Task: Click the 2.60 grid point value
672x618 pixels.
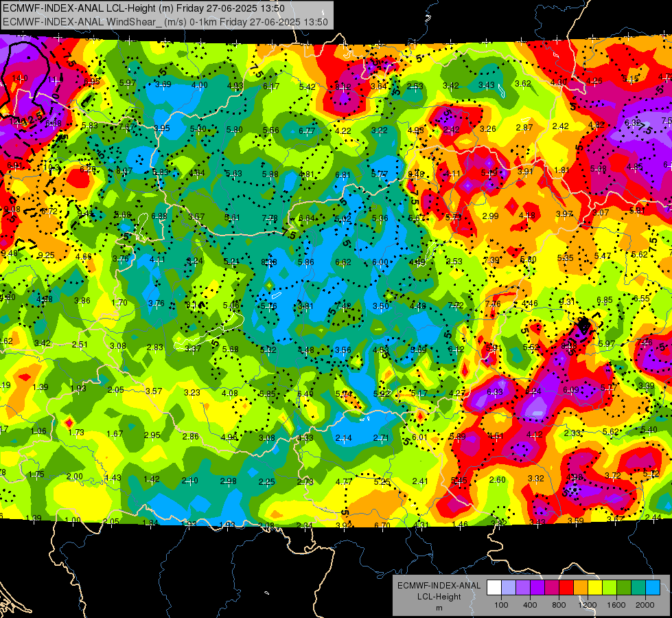Action: pyautogui.click(x=497, y=479)
